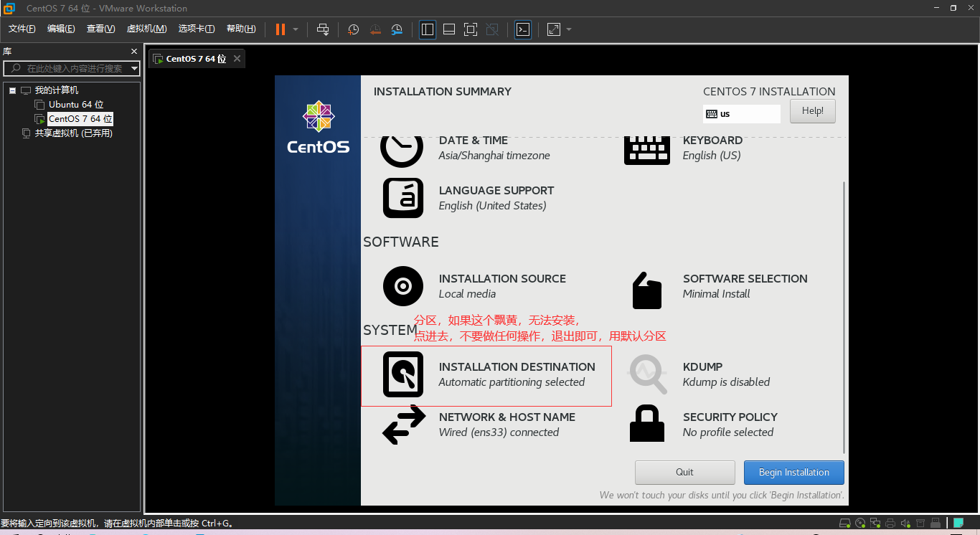Image resolution: width=980 pixels, height=535 pixels.
Task: Open the 编辑(E) menu
Action: pos(61,29)
